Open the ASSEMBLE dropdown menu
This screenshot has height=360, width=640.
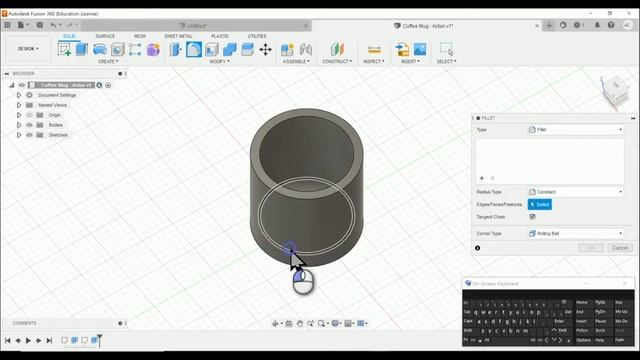[296, 61]
